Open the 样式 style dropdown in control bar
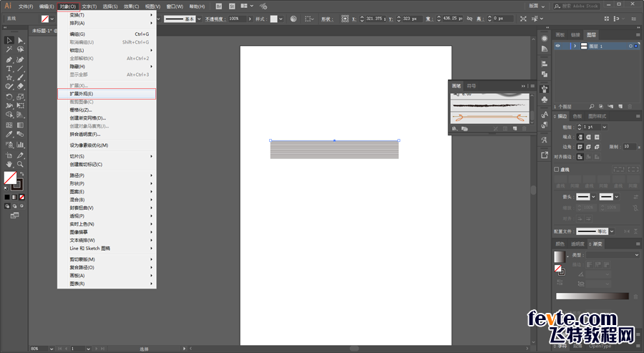The image size is (644, 353). (x=281, y=19)
